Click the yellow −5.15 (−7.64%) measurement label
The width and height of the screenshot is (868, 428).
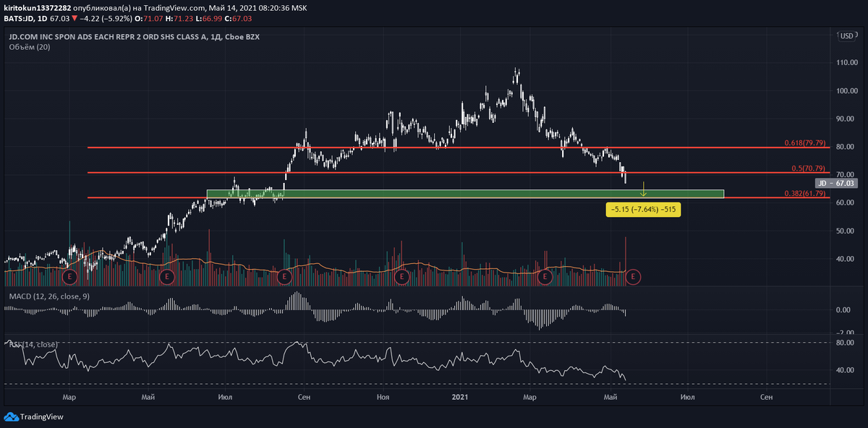[644, 210]
